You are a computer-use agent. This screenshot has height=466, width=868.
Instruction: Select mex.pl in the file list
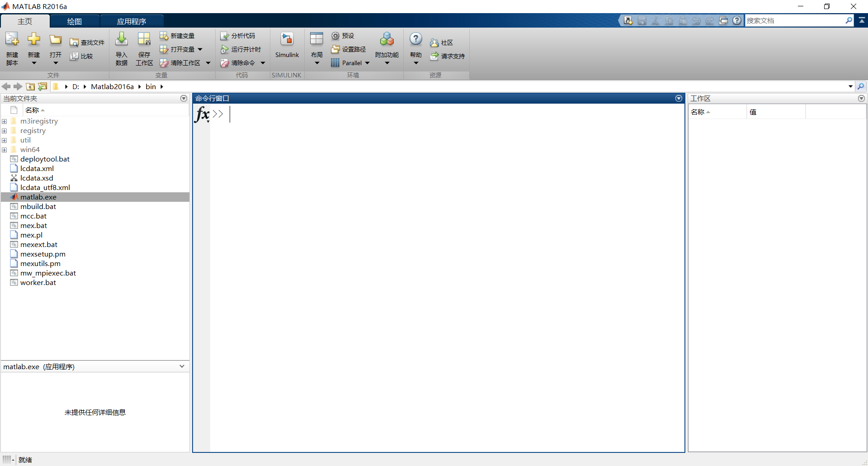pyautogui.click(x=31, y=235)
